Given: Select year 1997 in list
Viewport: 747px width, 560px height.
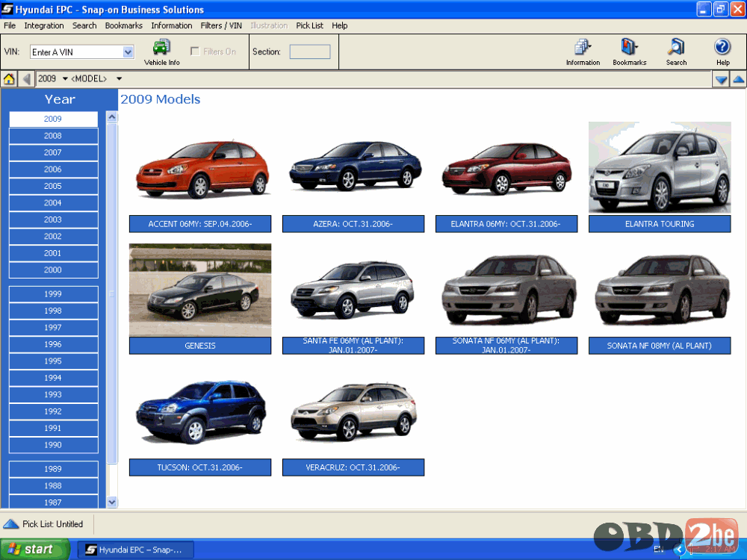Looking at the screenshot, I should point(53,328).
